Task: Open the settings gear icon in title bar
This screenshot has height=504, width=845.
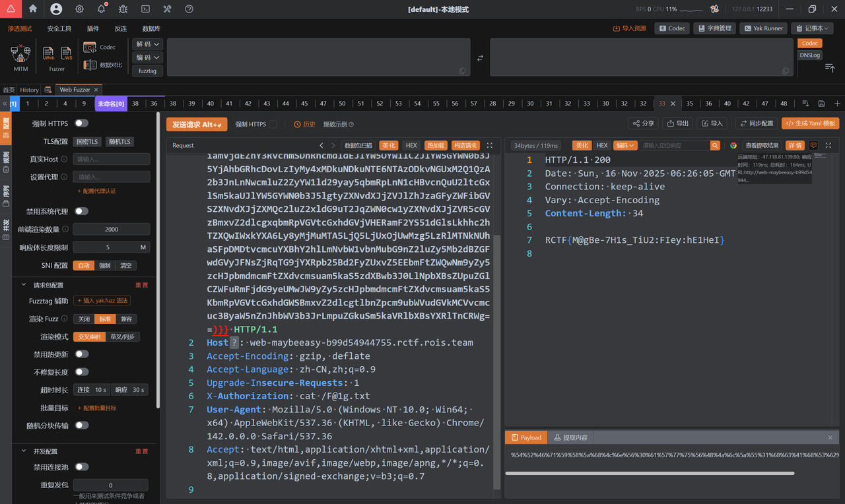Action: pos(79,9)
